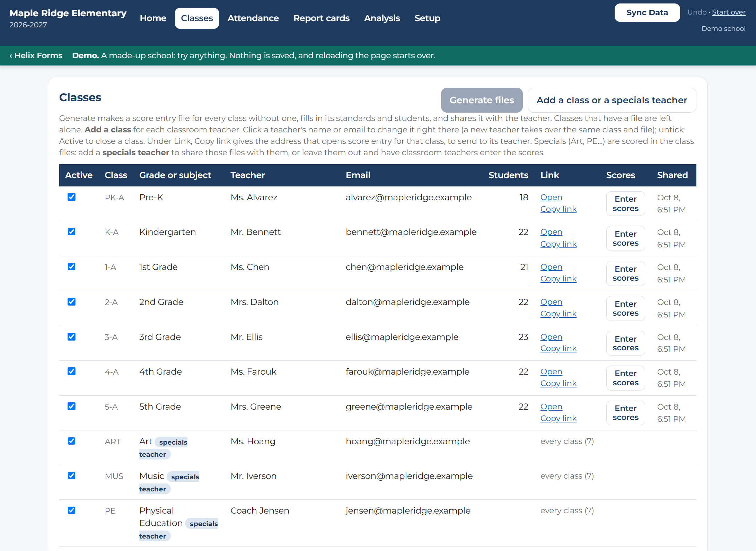This screenshot has height=551, width=756.
Task: Click the email greene@mapleridge.example
Action: pos(409,407)
